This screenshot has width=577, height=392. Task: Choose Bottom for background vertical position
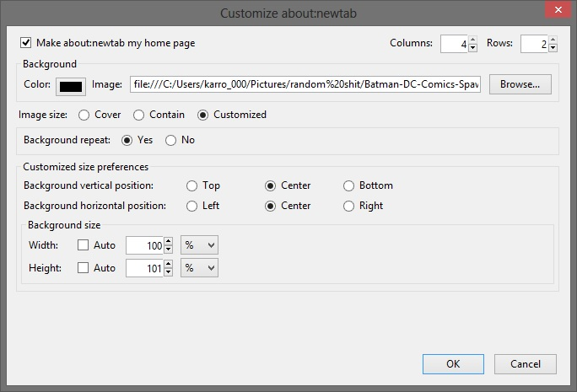click(x=349, y=185)
